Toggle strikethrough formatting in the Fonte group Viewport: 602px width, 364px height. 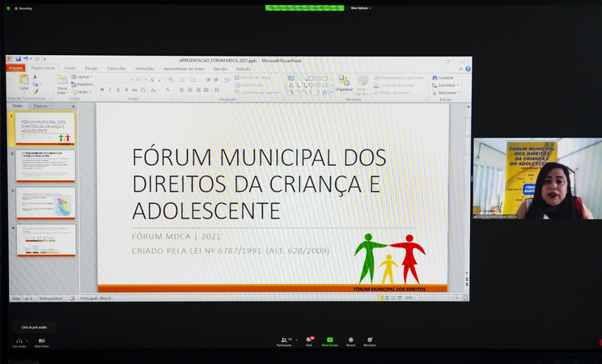point(135,90)
